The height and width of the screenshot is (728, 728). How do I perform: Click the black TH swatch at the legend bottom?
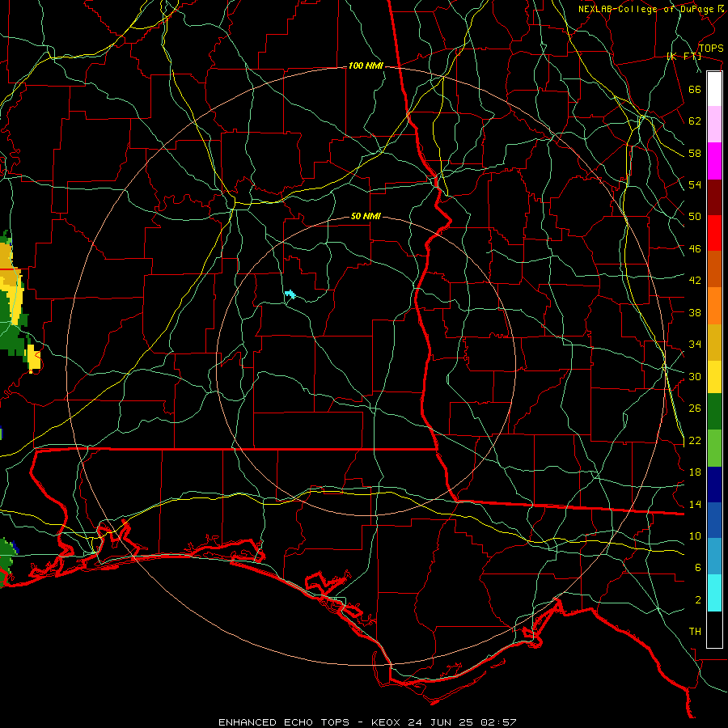[714, 629]
